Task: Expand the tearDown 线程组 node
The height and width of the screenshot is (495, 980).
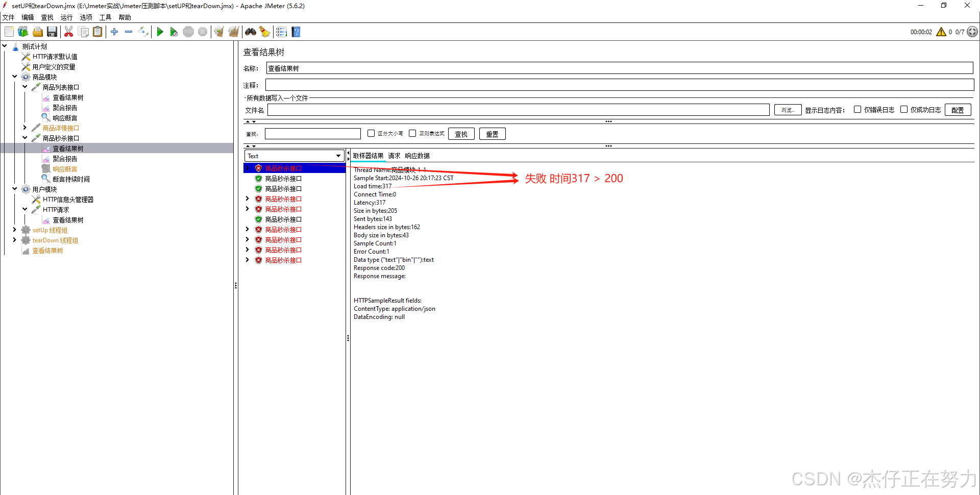Action: click(15, 240)
